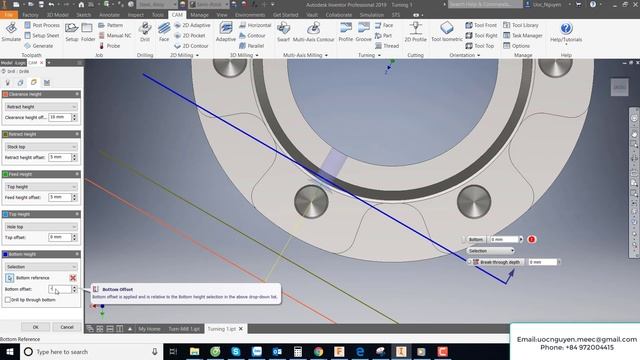
Task: Open the in-canvas Selection dropdown
Action: pos(490,251)
